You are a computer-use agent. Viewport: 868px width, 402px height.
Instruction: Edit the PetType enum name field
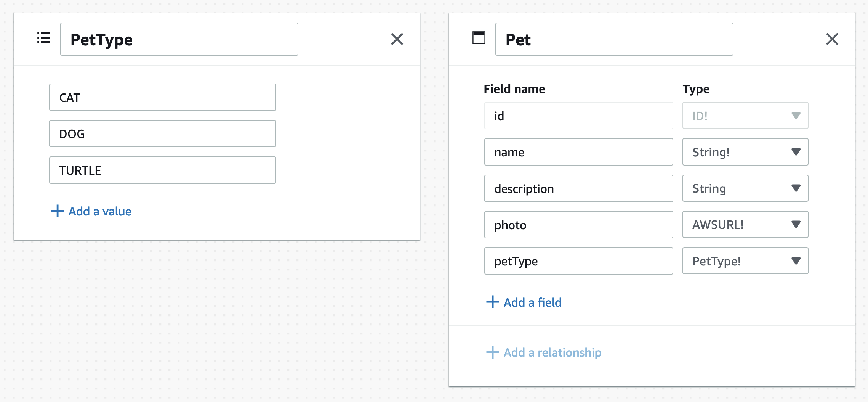tap(179, 39)
